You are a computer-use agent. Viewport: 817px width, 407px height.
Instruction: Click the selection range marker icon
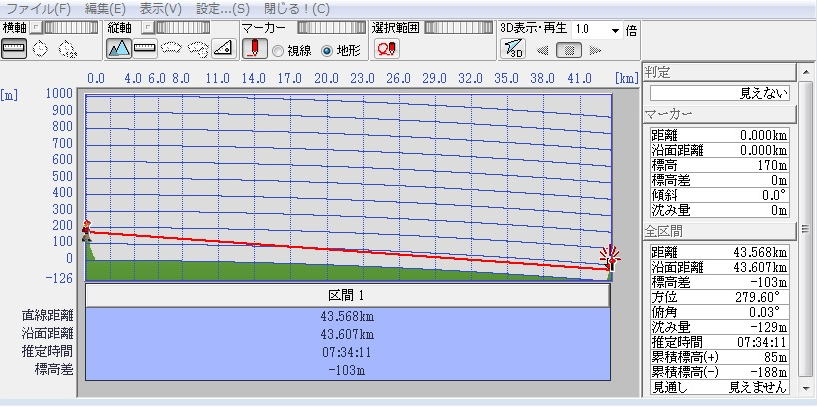(387, 49)
